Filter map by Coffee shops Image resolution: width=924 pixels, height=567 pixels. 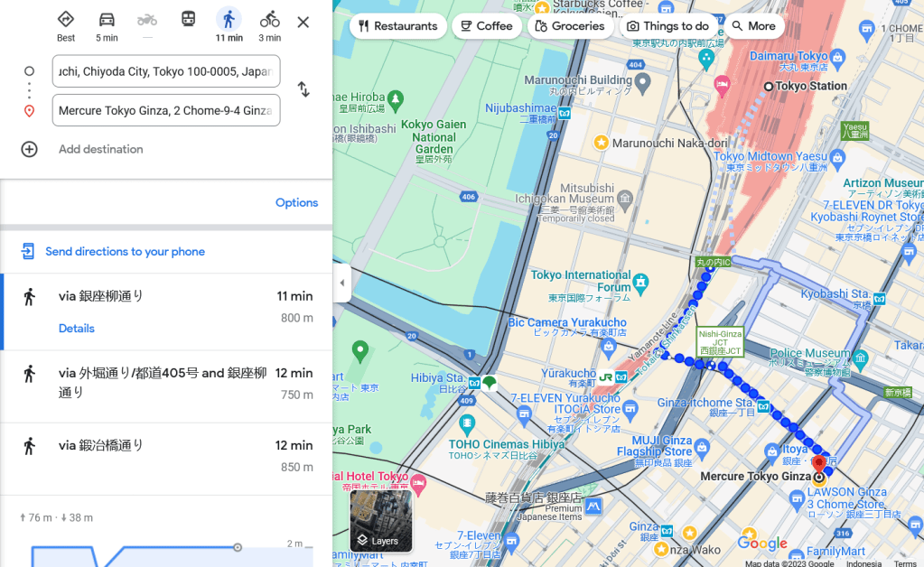(486, 26)
